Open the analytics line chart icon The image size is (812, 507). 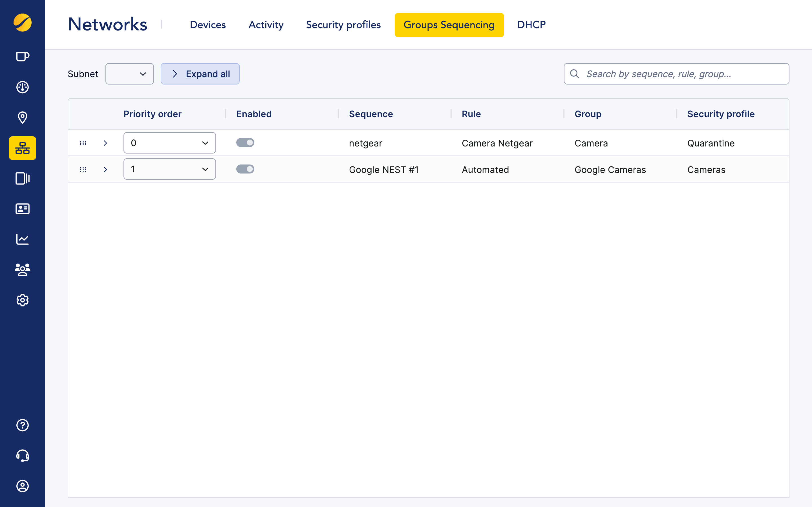pyautogui.click(x=23, y=239)
